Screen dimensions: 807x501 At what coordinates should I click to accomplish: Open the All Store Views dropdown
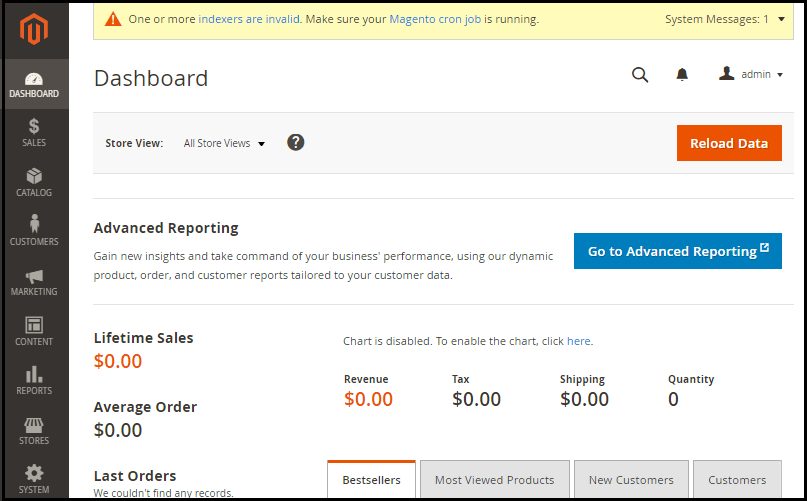click(x=224, y=143)
